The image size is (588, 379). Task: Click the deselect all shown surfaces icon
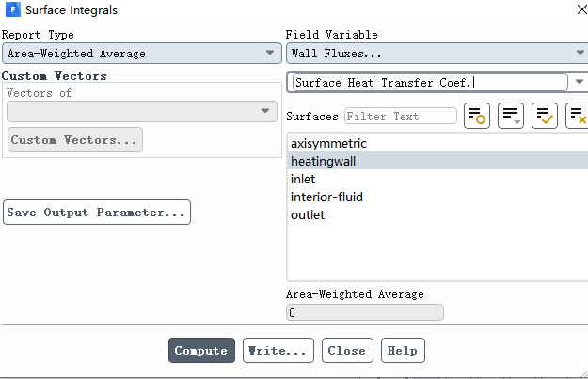(x=578, y=117)
